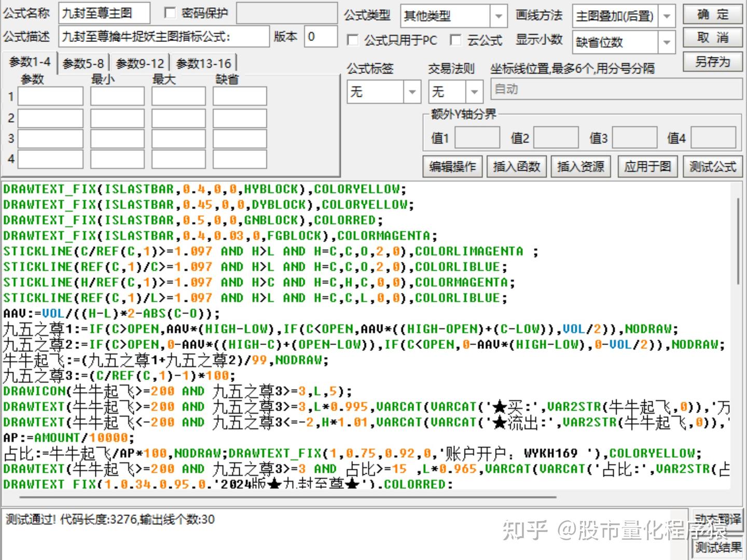This screenshot has width=747, height=560.
Task: Show the 测试结果 panel button
Action: 718,547
